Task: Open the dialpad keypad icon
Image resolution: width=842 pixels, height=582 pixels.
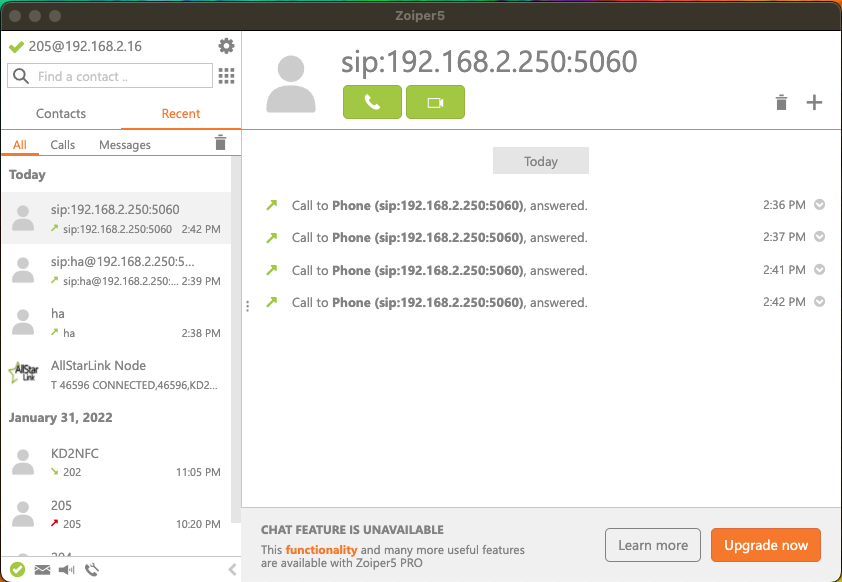Action: point(225,76)
